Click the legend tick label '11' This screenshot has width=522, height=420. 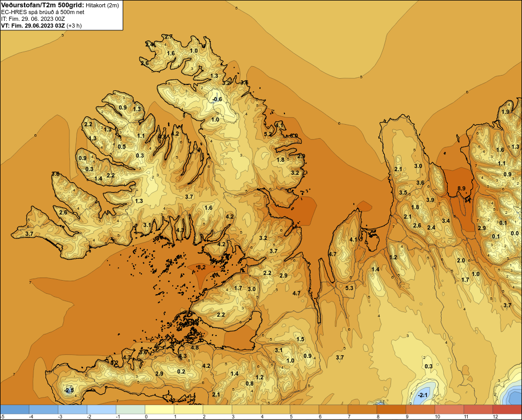coord(466,417)
